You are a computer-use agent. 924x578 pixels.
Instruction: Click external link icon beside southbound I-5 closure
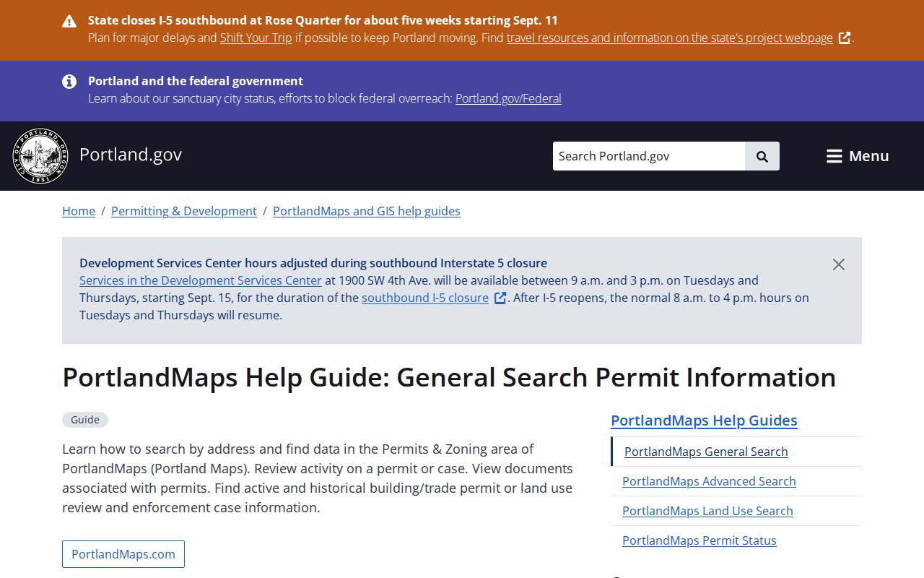click(500, 298)
